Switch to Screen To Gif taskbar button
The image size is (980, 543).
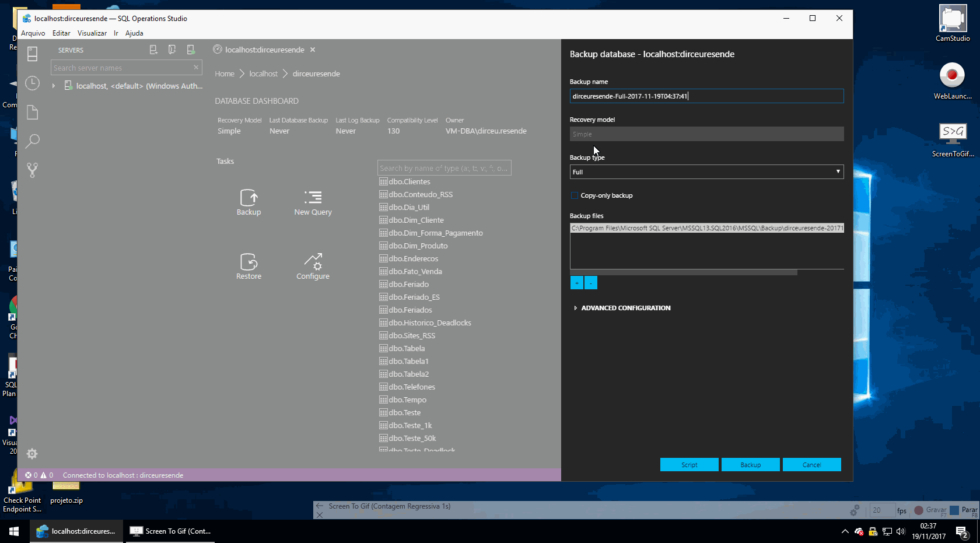170,531
